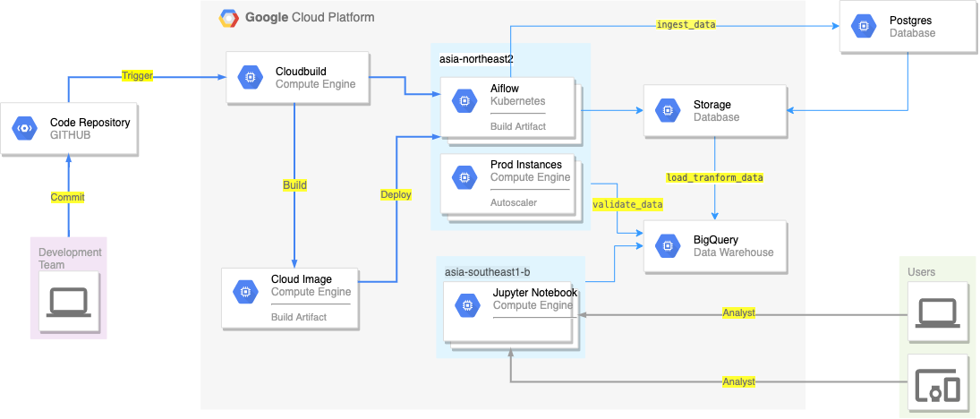Click the Users group label
Viewport: 980px width, 419px height.
pos(921,272)
